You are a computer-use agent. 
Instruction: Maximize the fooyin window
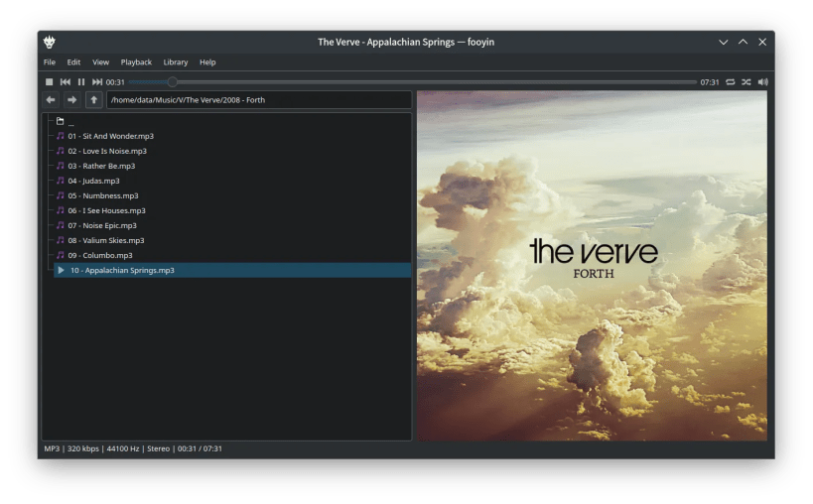(743, 42)
